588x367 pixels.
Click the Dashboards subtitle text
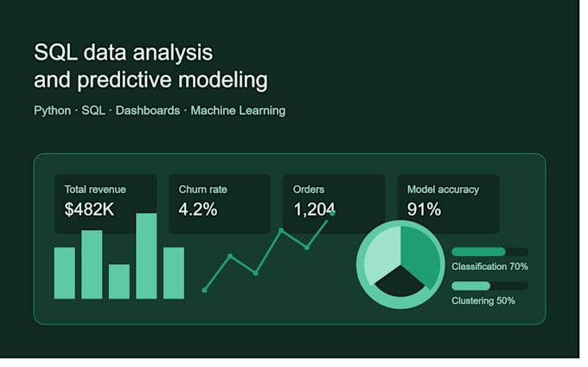(150, 112)
